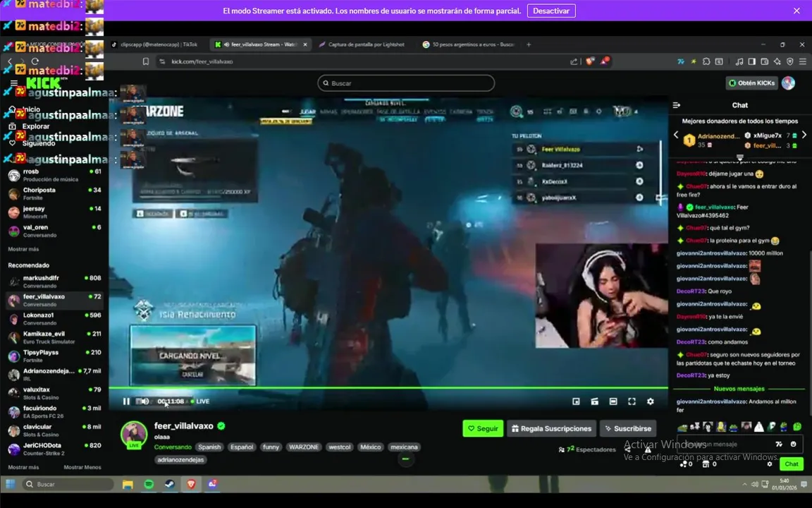This screenshot has height=508, width=812.
Task: Open Spotify from the taskbar
Action: point(149,484)
